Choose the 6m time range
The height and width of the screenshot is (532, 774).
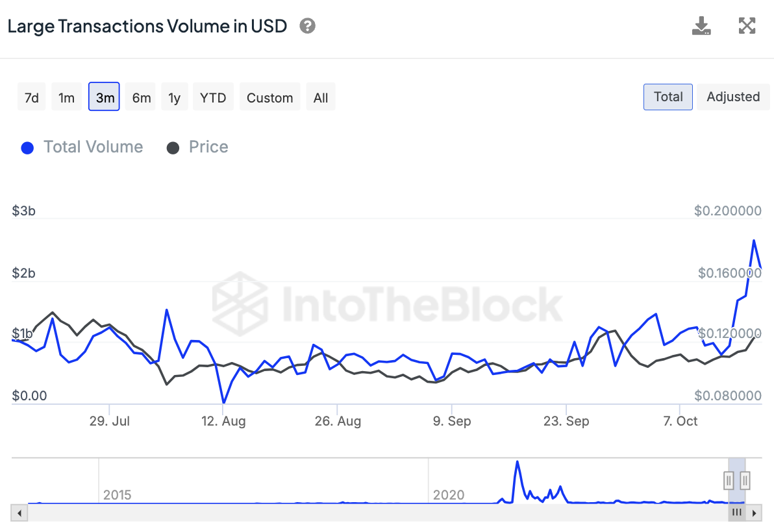pos(141,98)
